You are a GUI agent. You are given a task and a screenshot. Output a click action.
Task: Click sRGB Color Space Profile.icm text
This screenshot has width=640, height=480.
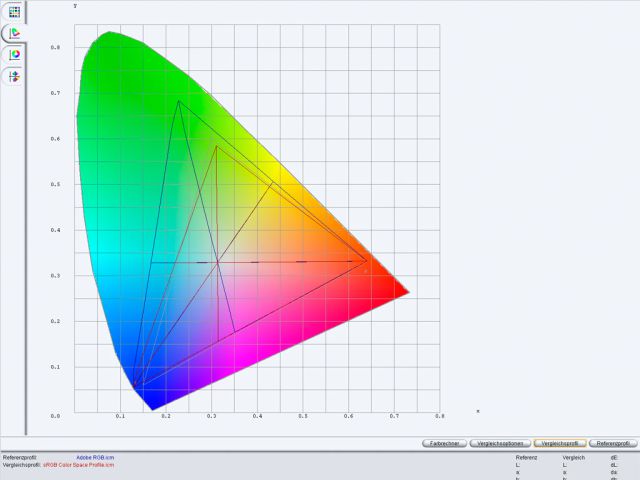pyautogui.click(x=78, y=465)
